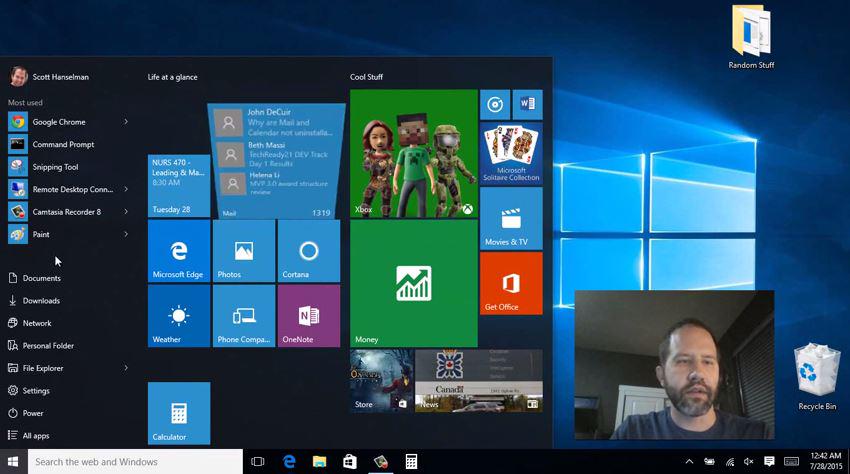
Task: Open Calculator from the taskbar
Action: pos(411,462)
